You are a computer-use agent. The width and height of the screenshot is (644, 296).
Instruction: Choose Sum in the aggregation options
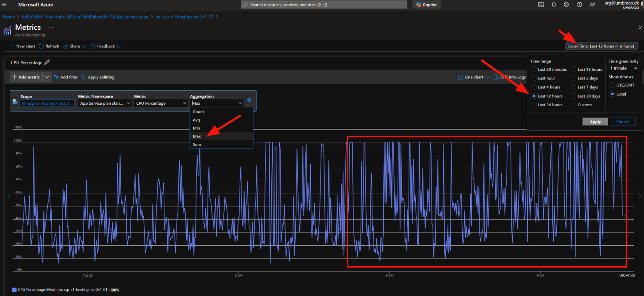click(x=197, y=145)
